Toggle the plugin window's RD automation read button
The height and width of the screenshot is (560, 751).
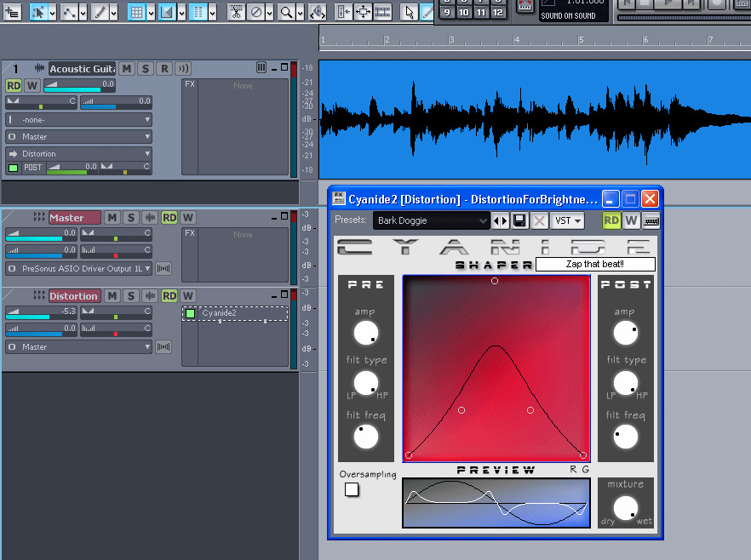click(611, 221)
